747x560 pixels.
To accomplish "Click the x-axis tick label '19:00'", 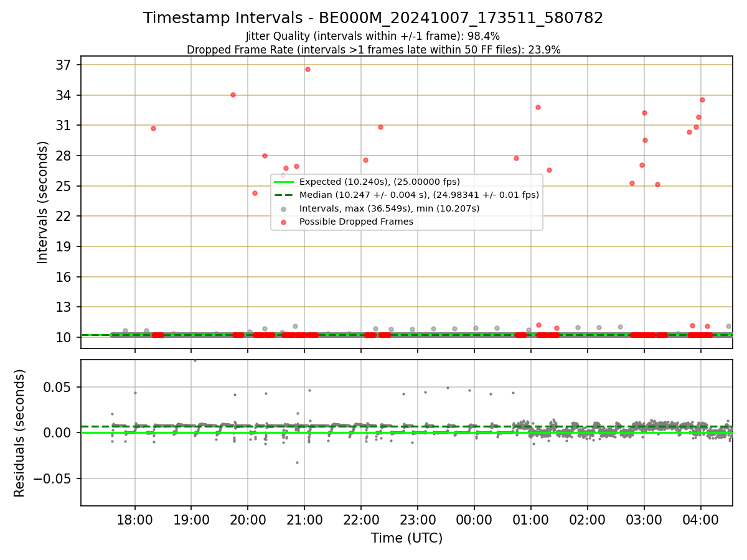I will pos(191,519).
